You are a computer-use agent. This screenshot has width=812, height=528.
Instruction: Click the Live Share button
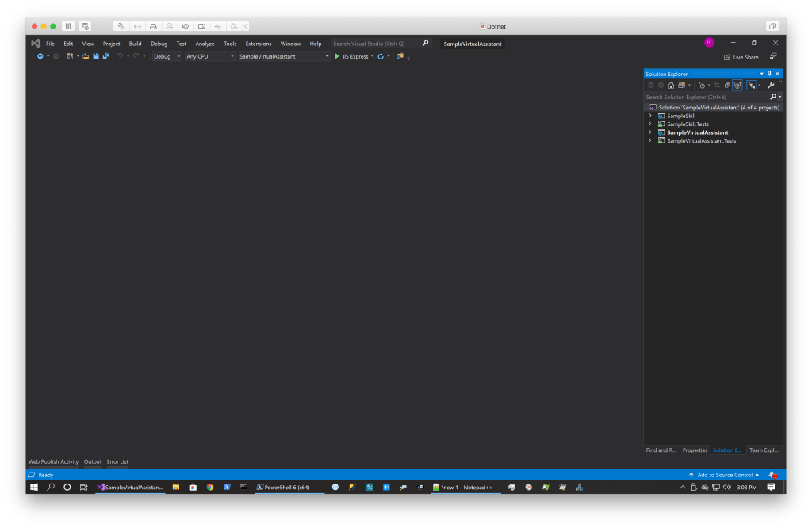coord(740,57)
